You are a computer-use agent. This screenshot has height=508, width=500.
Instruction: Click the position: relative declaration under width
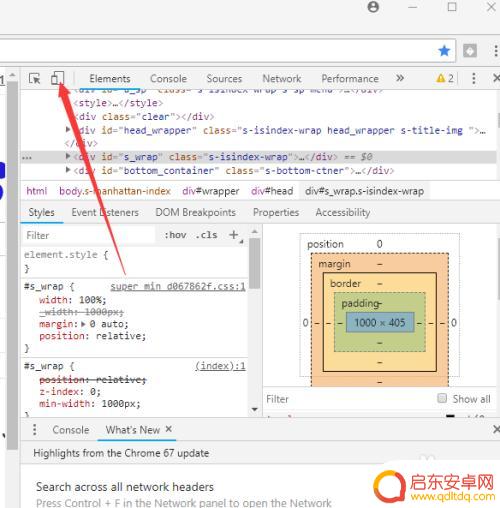(x=93, y=336)
